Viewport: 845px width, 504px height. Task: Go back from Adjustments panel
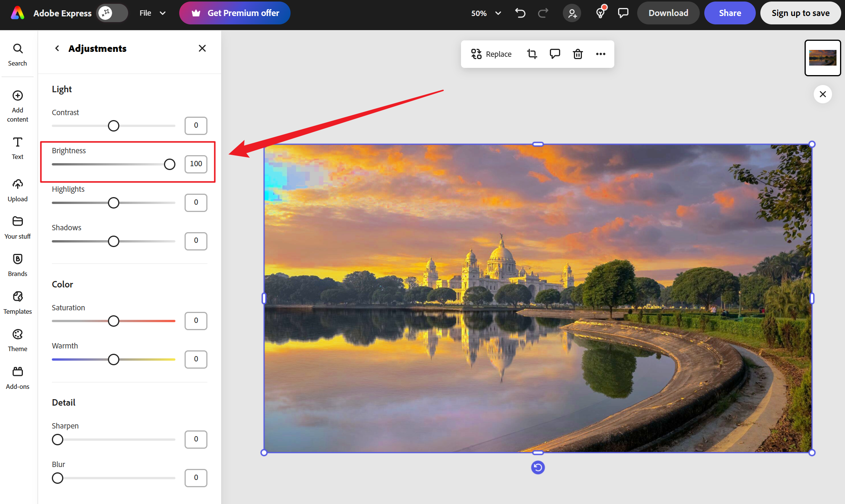tap(57, 48)
